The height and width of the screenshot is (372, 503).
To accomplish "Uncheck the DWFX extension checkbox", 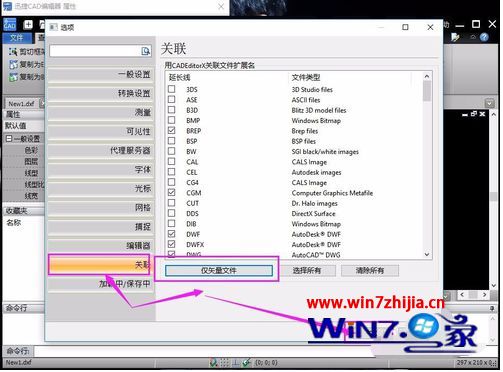I will point(172,244).
